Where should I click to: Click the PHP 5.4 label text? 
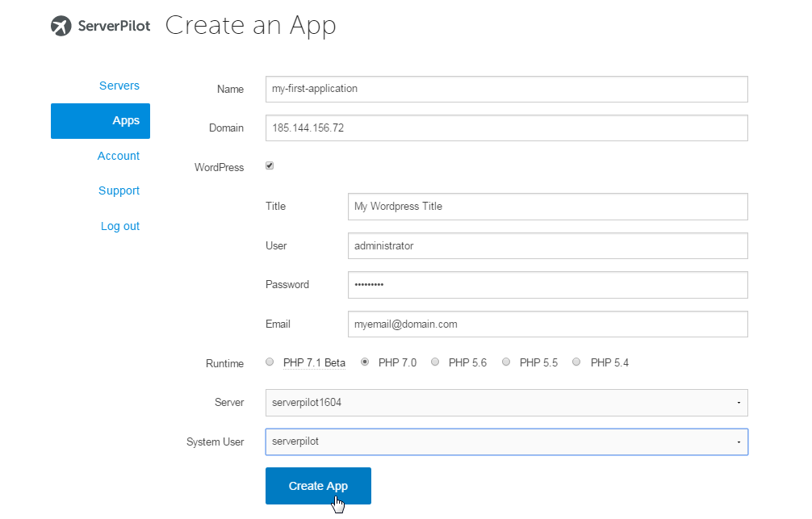coord(609,362)
